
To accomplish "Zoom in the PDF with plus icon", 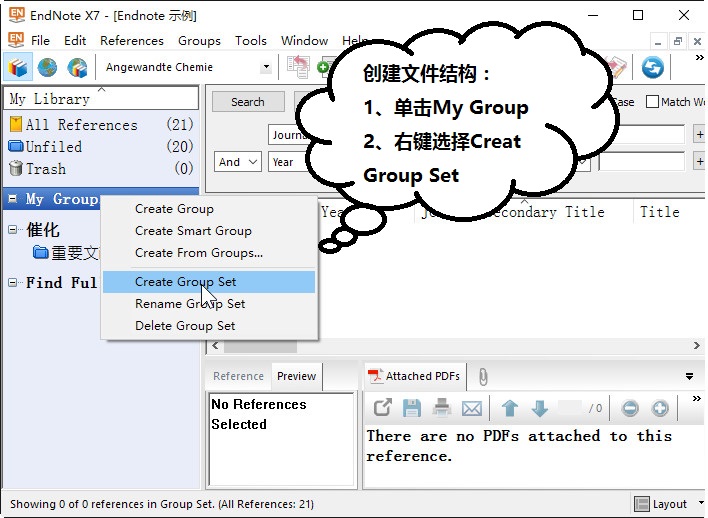I will click(x=660, y=408).
